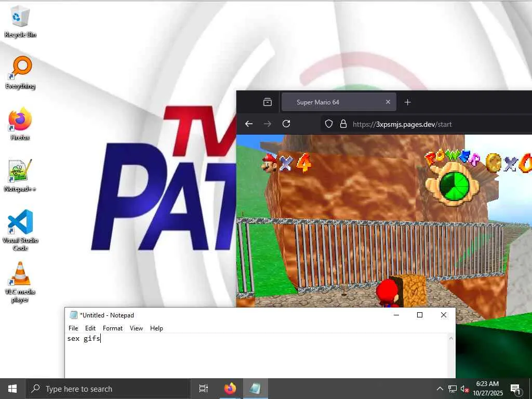Select the VLC media player desktop shortcut

click(x=20, y=282)
